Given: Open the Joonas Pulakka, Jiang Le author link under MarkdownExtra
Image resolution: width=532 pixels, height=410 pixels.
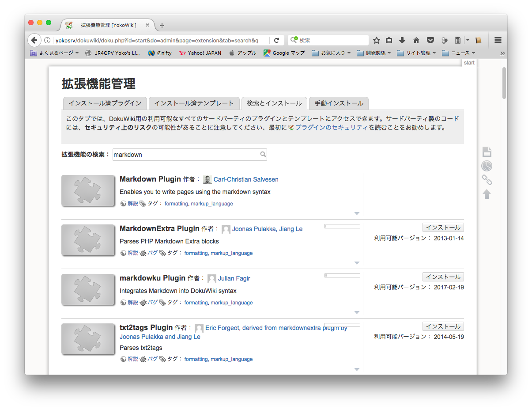Looking at the screenshot, I should click(267, 229).
